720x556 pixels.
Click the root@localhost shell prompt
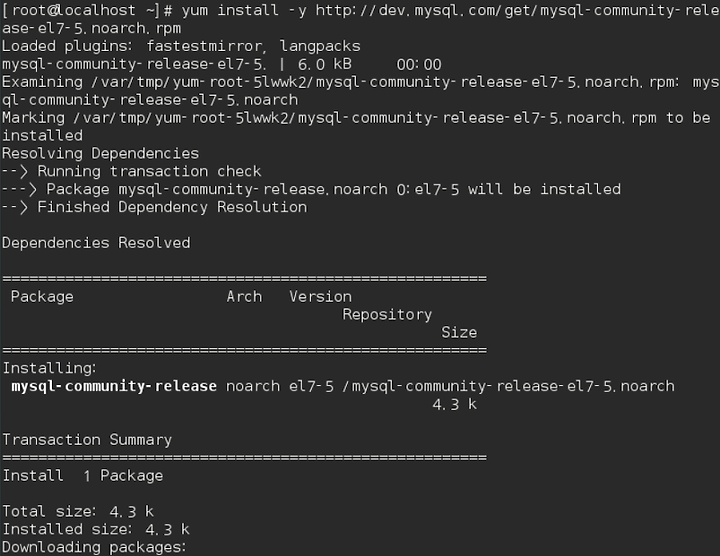coord(87,10)
